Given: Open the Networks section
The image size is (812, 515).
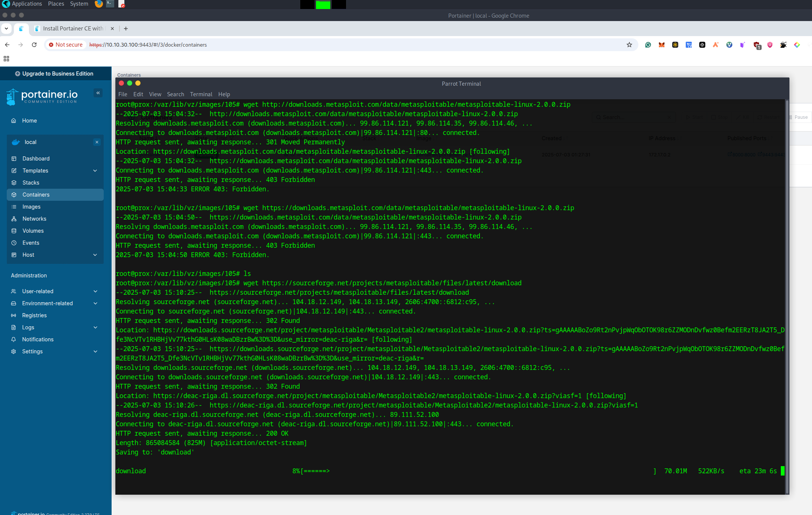Looking at the screenshot, I should coord(34,218).
